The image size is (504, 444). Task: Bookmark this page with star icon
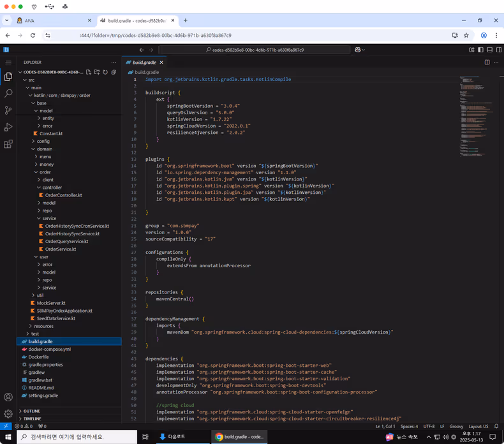tap(466, 35)
